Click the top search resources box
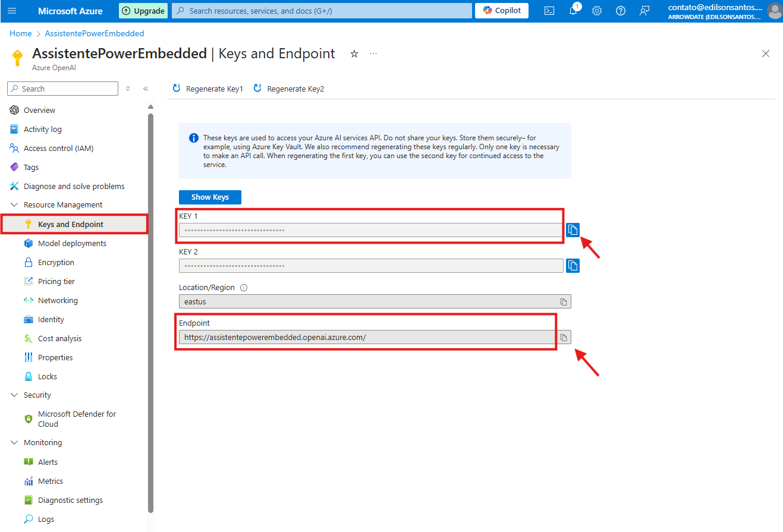 point(321,11)
